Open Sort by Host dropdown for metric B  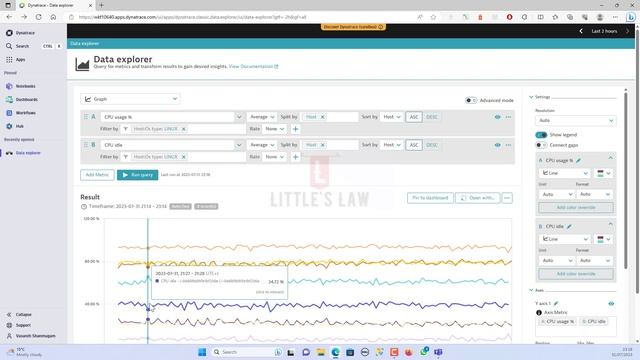coord(391,145)
